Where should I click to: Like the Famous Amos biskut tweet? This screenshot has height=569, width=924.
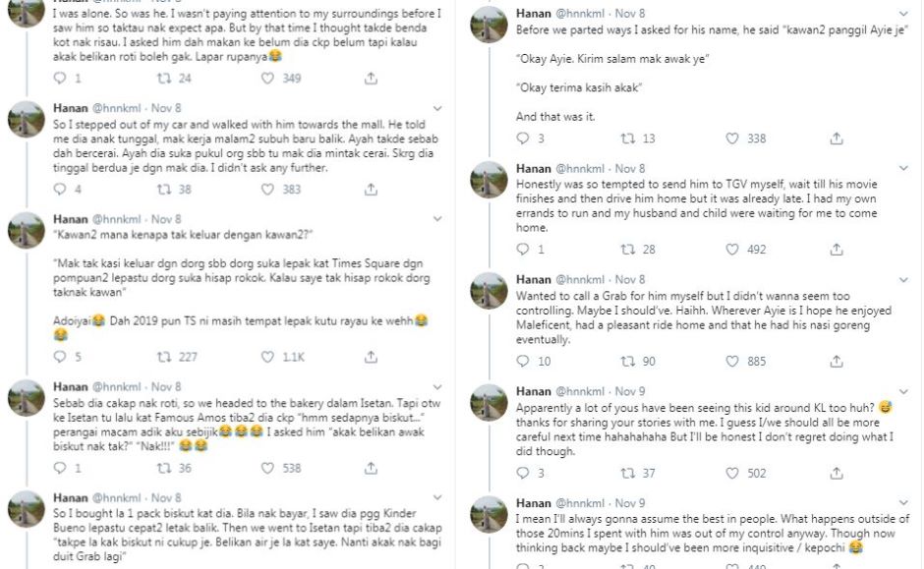click(x=264, y=469)
